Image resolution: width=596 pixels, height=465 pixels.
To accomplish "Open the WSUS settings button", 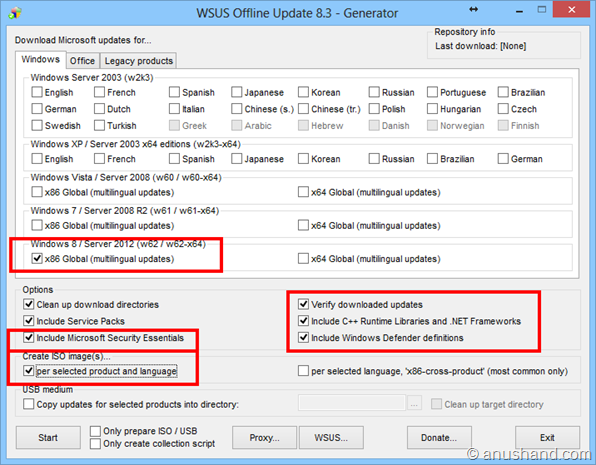I will (x=331, y=438).
